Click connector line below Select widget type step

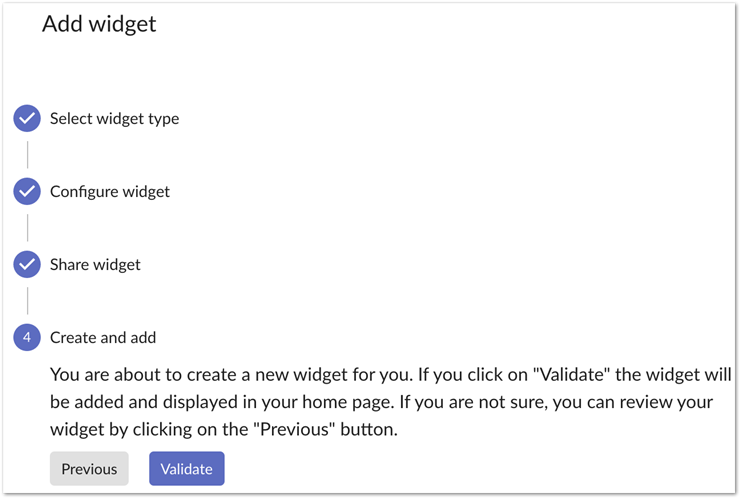pyautogui.click(x=27, y=155)
